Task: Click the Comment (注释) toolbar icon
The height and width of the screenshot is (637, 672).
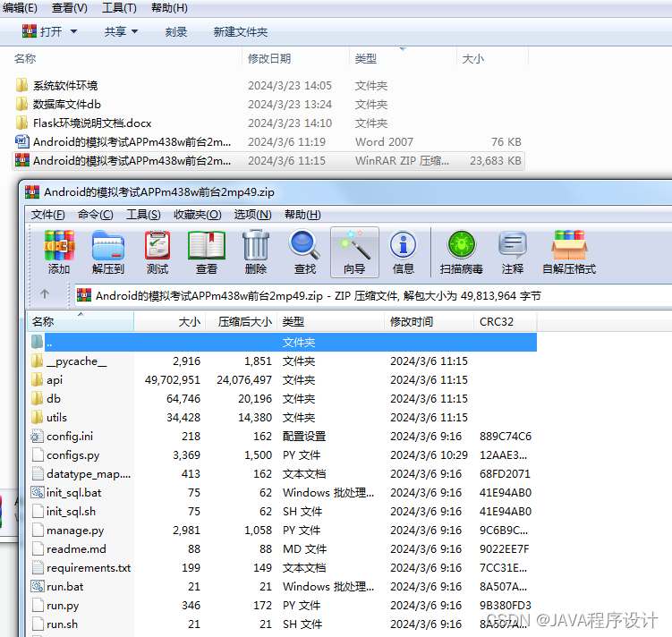Action: click(513, 245)
